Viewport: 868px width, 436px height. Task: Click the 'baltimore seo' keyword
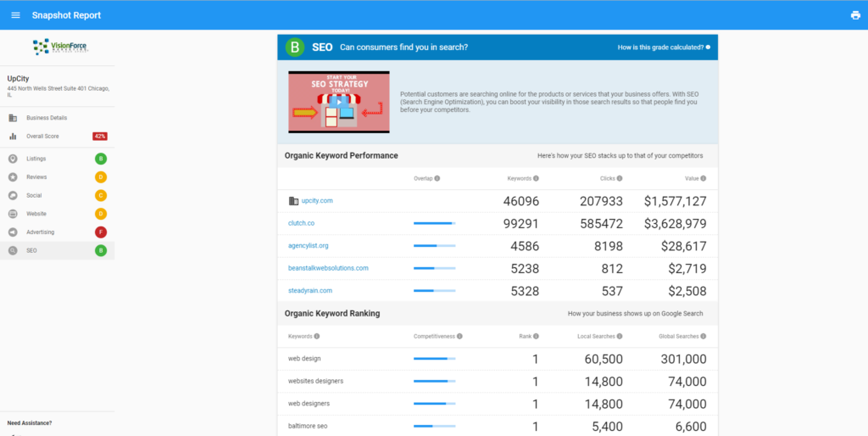click(307, 426)
